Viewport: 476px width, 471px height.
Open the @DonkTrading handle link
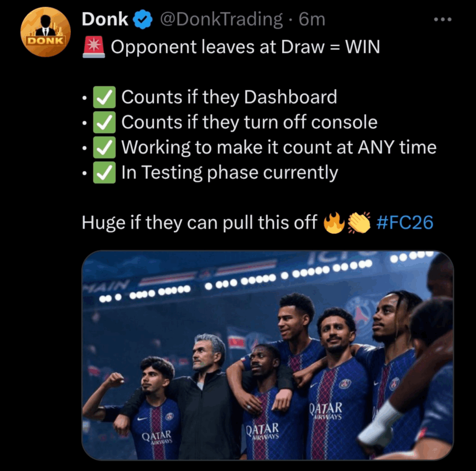(x=221, y=20)
